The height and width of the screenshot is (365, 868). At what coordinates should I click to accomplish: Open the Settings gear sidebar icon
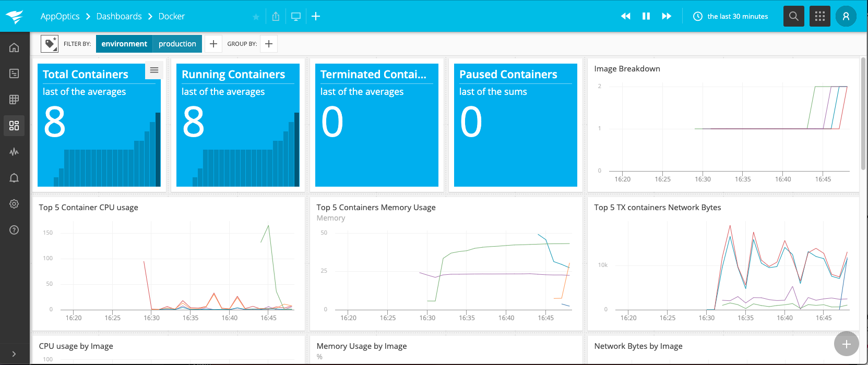coord(14,204)
